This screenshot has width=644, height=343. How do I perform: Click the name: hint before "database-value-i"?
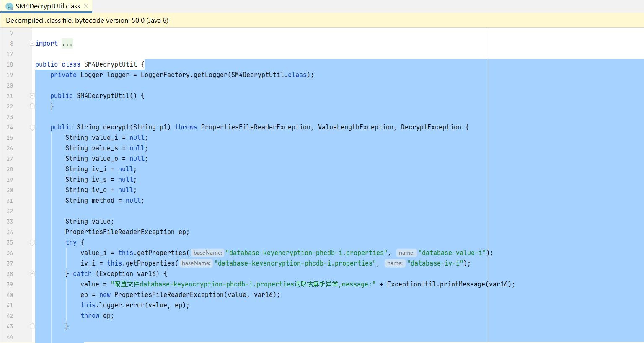click(x=406, y=253)
